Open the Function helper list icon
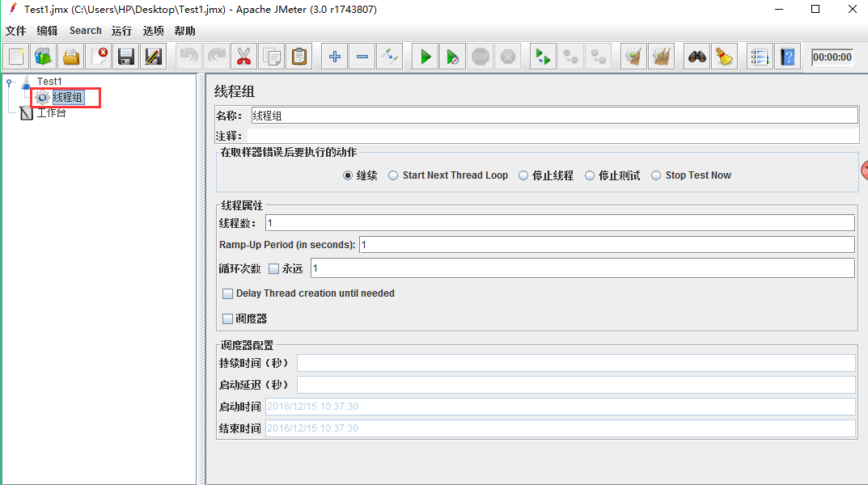The height and width of the screenshot is (485, 868). coord(760,57)
